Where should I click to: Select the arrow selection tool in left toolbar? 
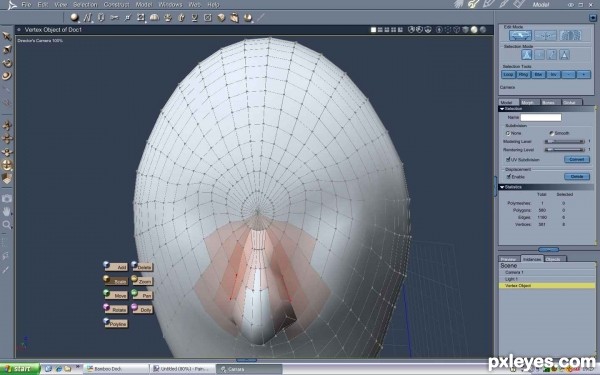7,36
